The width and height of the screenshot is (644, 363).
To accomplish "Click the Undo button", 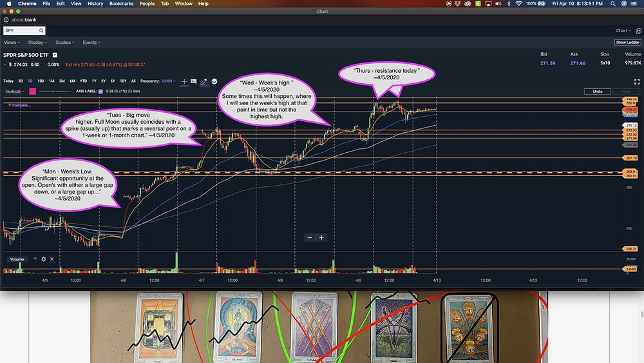I will (597, 92).
